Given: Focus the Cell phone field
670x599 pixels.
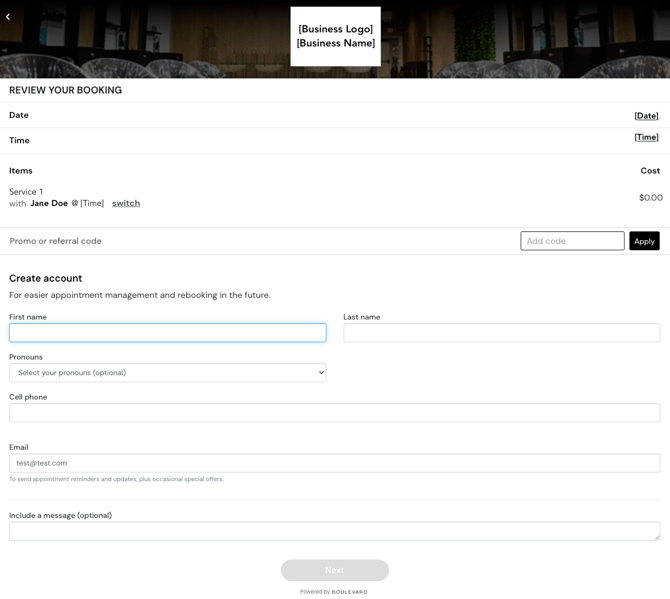Looking at the screenshot, I should click(335, 413).
